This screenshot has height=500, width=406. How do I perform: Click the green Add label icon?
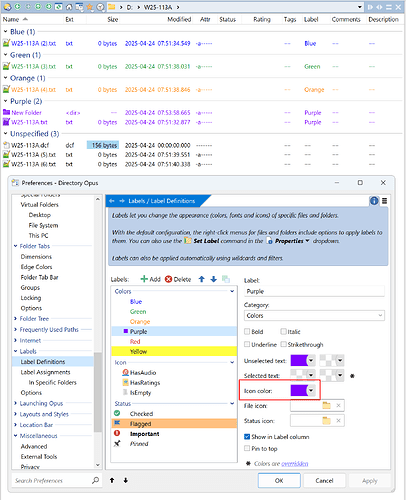click(x=144, y=279)
